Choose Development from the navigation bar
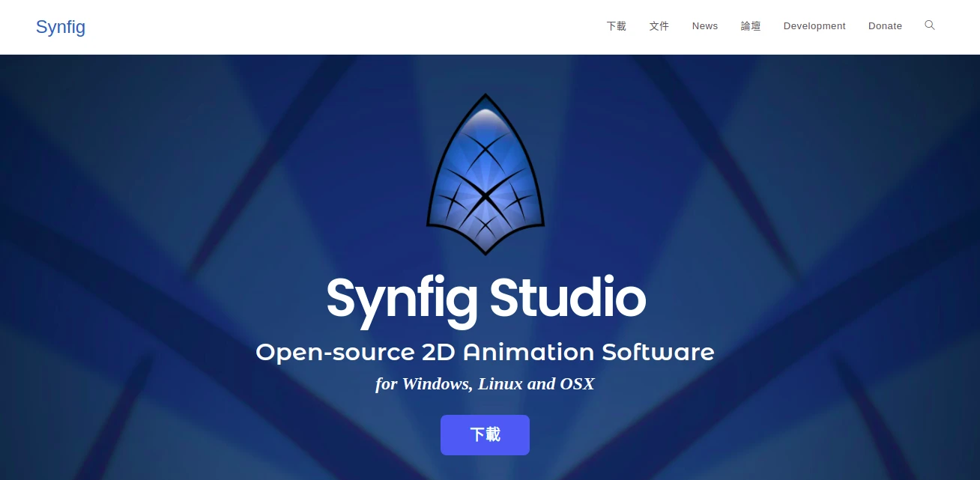Image resolution: width=980 pixels, height=480 pixels. (814, 26)
